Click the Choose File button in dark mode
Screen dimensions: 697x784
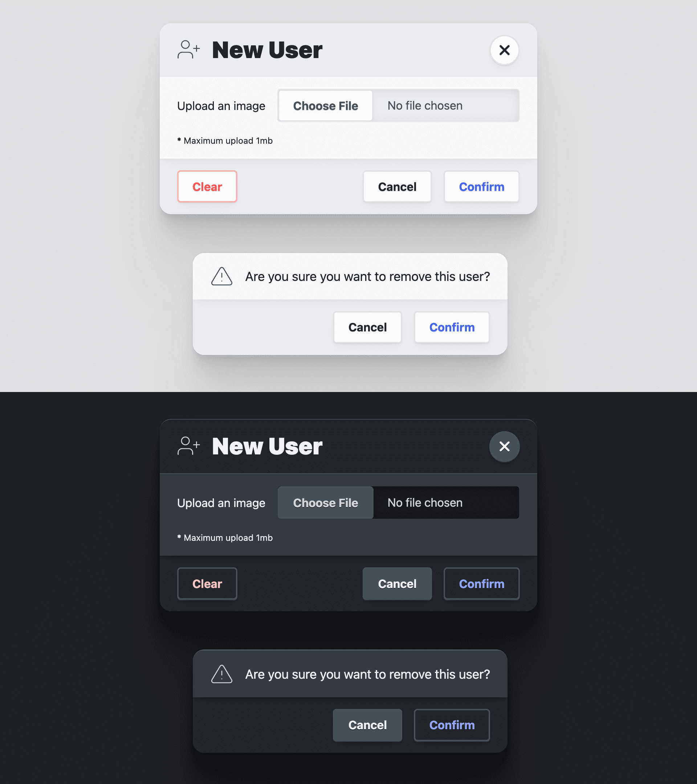tap(326, 502)
